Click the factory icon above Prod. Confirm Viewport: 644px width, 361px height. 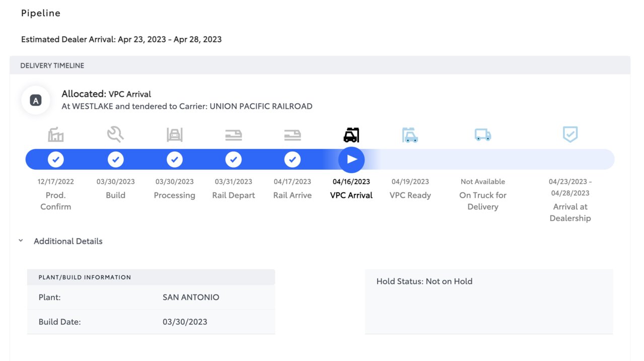[x=56, y=135]
